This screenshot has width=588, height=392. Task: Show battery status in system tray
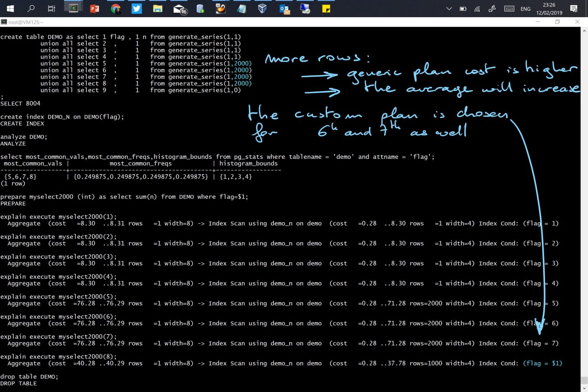[x=463, y=9]
